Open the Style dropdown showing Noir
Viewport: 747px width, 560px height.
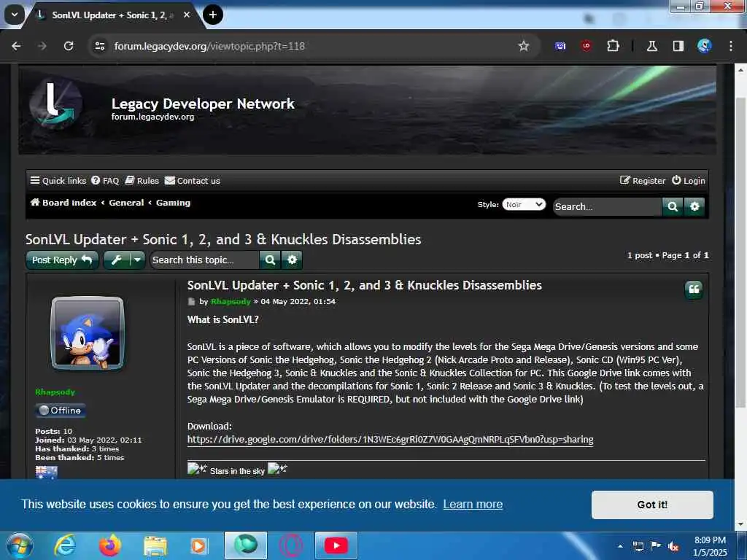[x=524, y=204]
